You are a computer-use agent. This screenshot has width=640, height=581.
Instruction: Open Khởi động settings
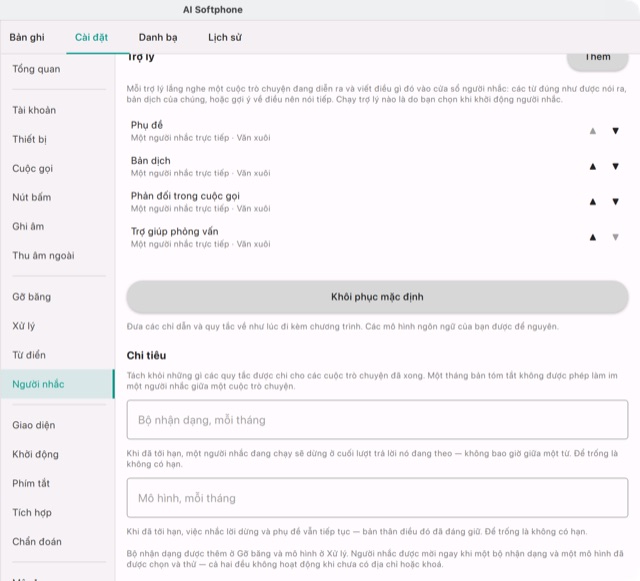(x=58, y=454)
